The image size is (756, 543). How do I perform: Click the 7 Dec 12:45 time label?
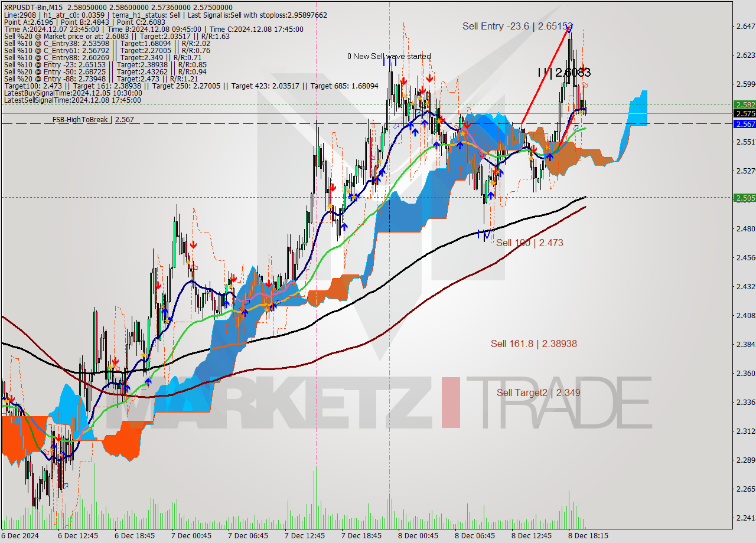click(305, 536)
